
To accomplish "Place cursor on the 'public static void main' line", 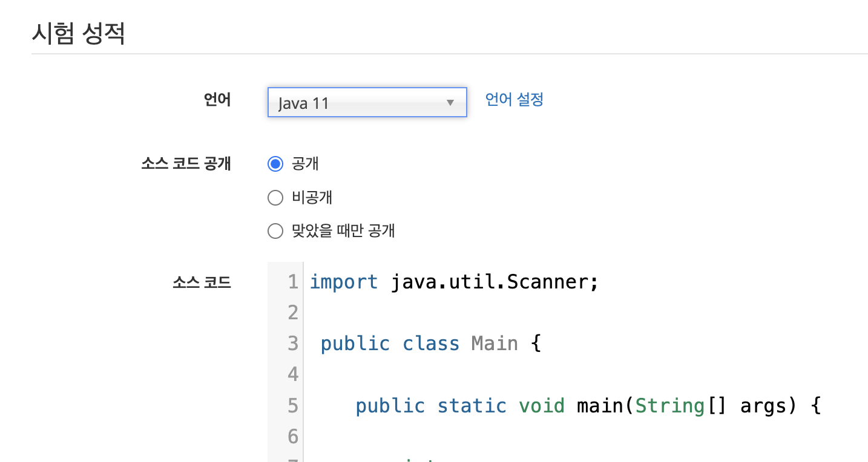I will point(588,405).
